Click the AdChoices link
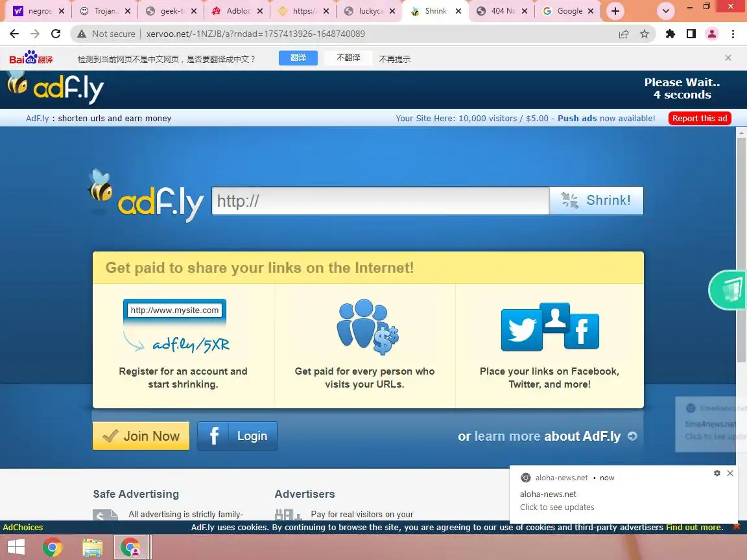 [23, 527]
